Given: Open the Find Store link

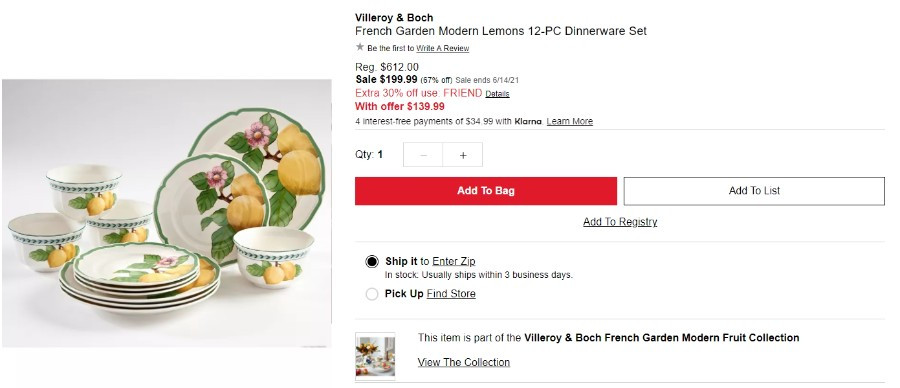Looking at the screenshot, I should (x=451, y=294).
